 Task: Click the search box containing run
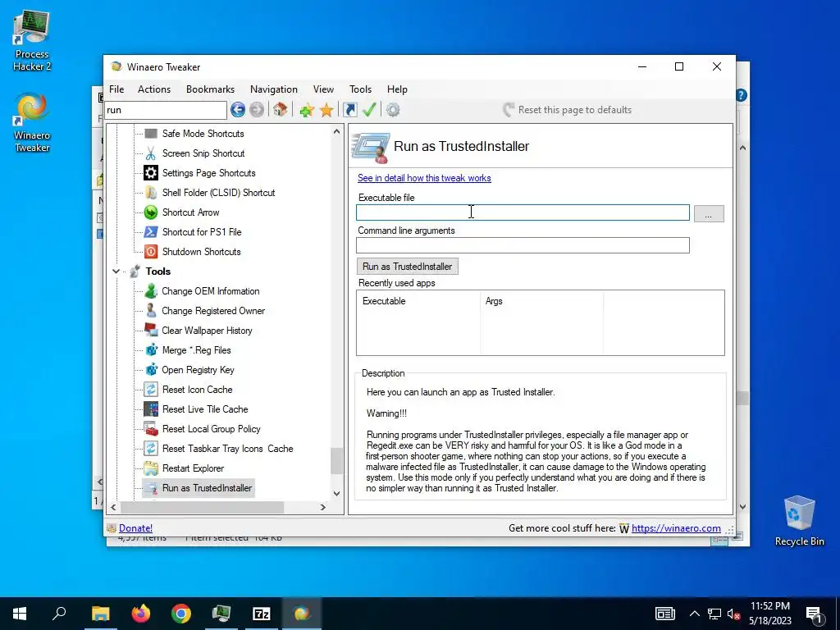[x=166, y=110]
